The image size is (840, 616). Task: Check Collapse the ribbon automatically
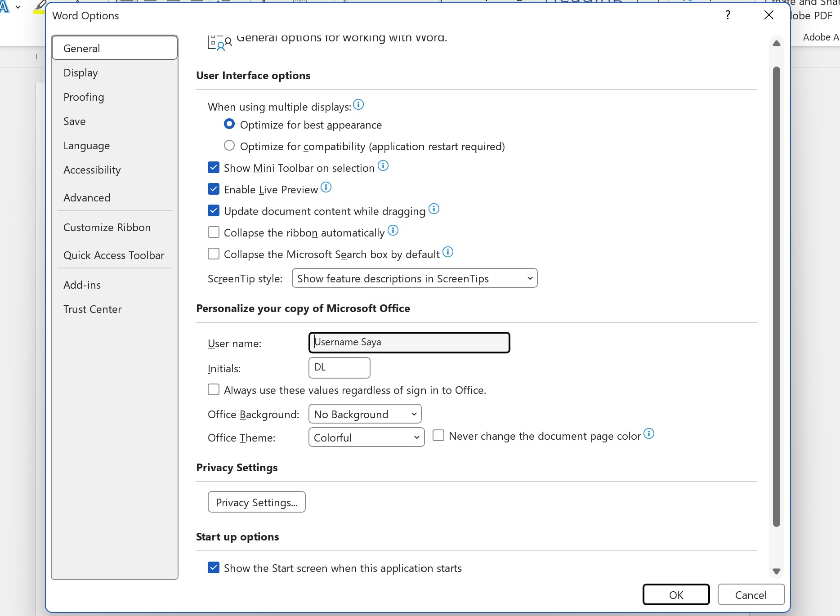(213, 232)
